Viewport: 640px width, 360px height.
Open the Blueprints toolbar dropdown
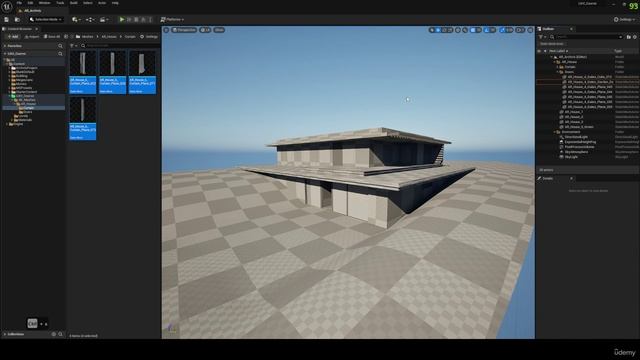pos(90,19)
